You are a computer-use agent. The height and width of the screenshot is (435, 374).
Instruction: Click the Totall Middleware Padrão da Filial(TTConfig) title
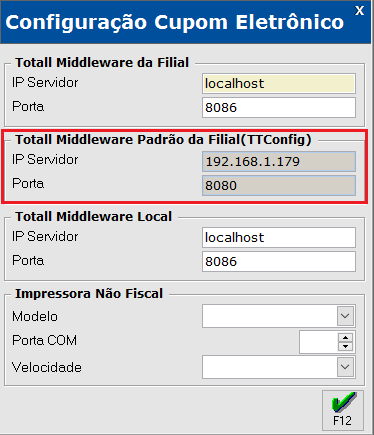tap(163, 140)
